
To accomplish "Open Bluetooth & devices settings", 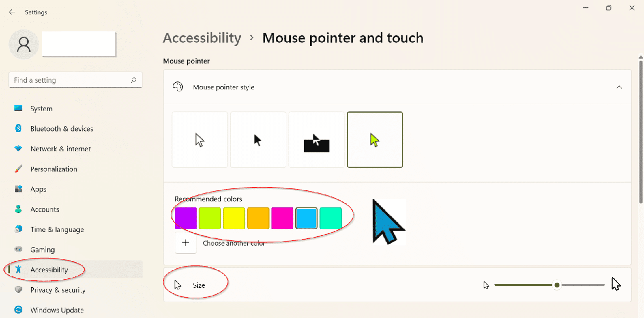I will click(x=61, y=128).
